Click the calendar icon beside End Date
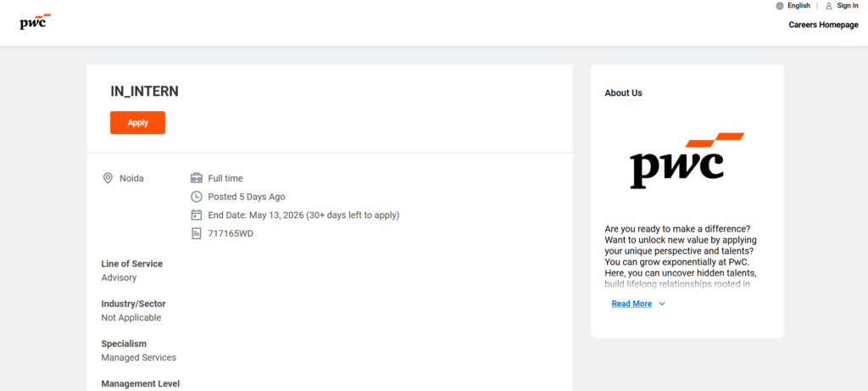Viewport: 868px width, 391px height. (x=197, y=215)
